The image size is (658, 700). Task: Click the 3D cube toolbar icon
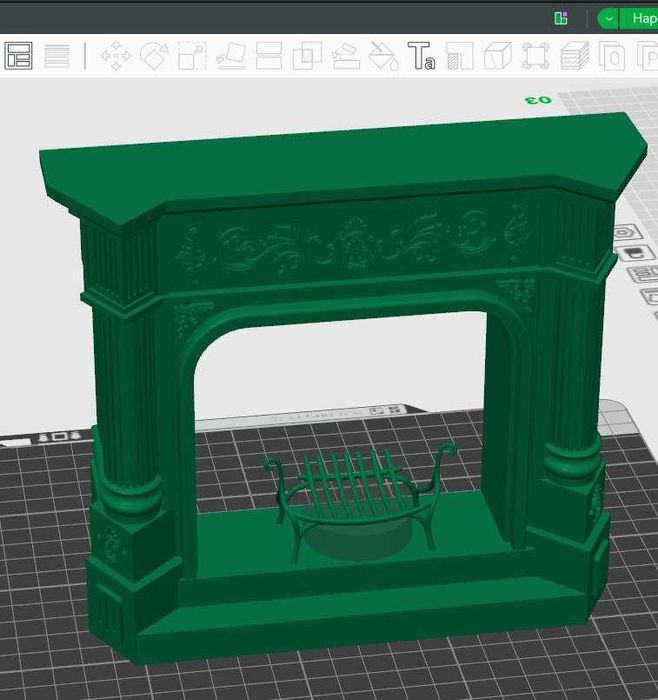[498, 56]
